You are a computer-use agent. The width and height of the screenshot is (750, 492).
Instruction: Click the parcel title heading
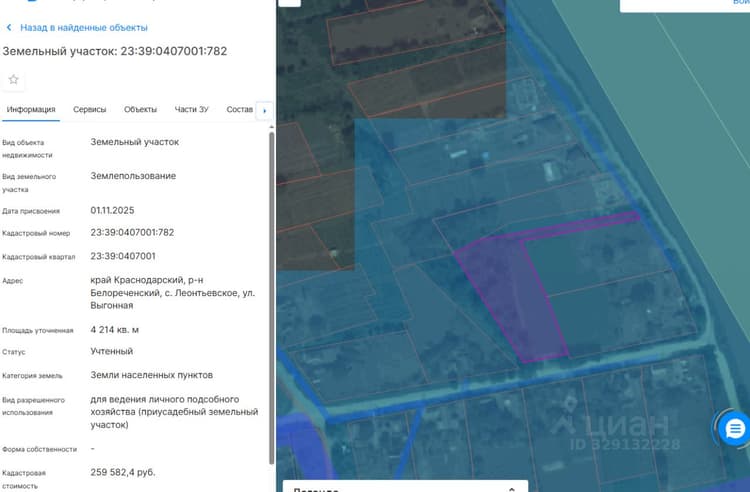(x=115, y=51)
